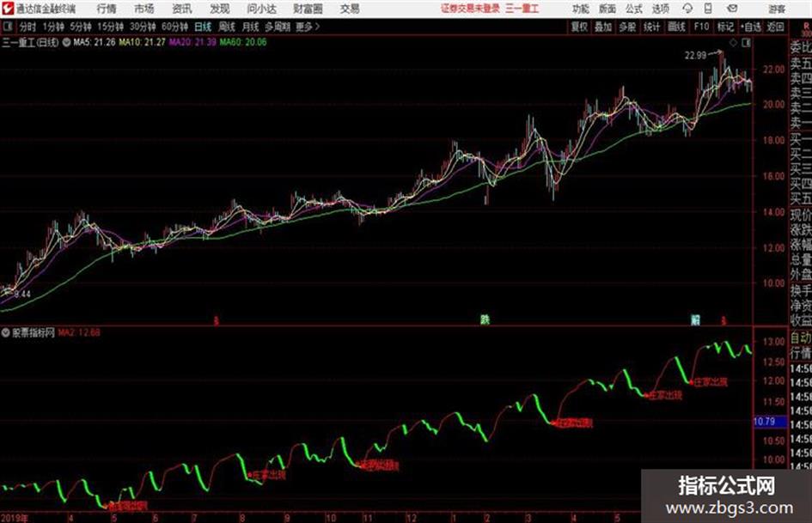
Task: Open the headset customer service icon
Action: tap(687, 9)
